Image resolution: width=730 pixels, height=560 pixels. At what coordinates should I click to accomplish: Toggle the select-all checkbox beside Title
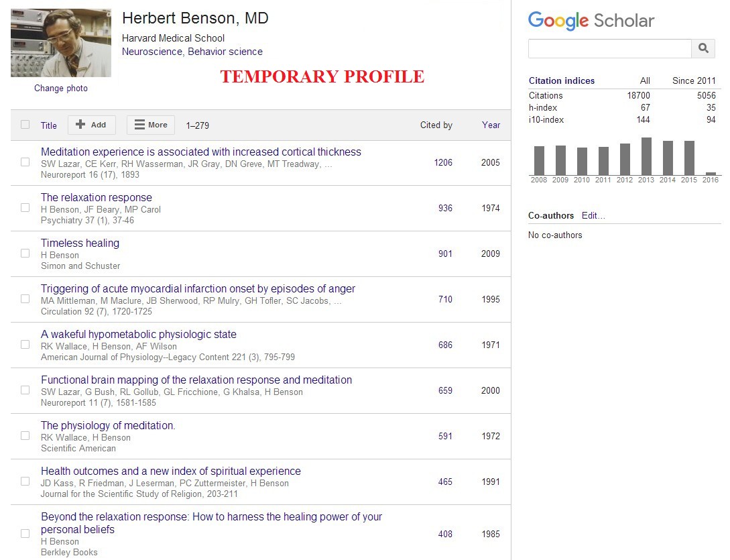[25, 124]
